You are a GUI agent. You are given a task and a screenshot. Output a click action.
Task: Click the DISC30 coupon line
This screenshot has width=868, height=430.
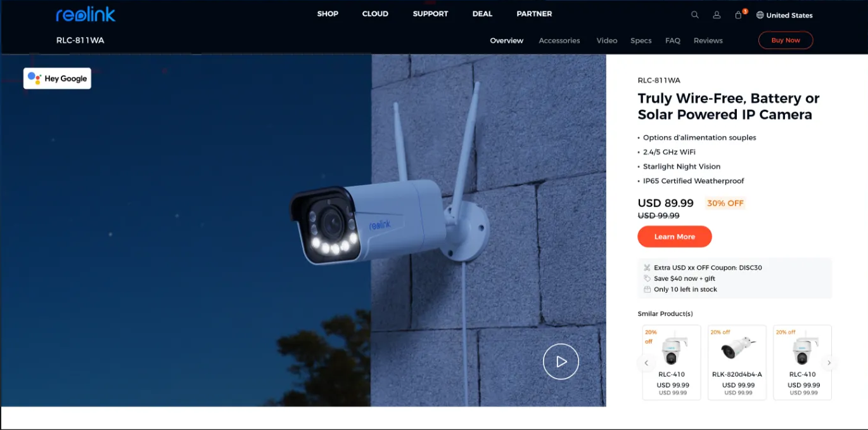tap(707, 268)
